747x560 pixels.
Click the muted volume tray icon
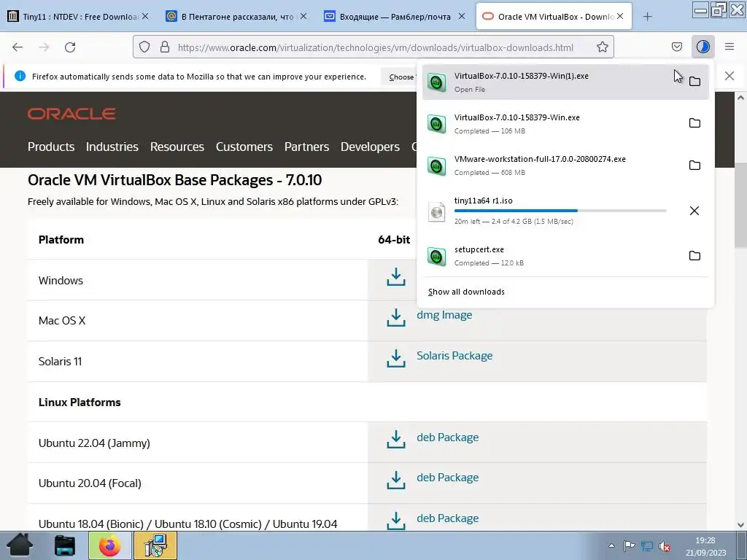pos(665,545)
